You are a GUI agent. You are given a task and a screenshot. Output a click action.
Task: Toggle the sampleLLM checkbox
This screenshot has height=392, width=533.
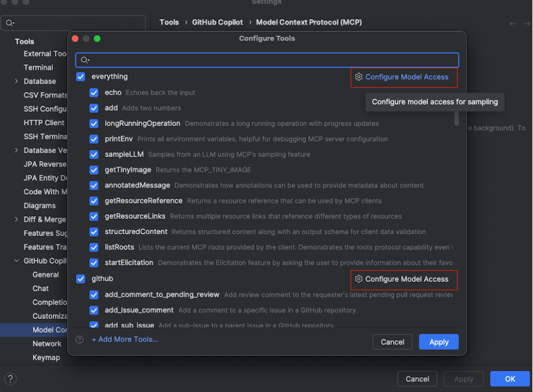coord(94,155)
